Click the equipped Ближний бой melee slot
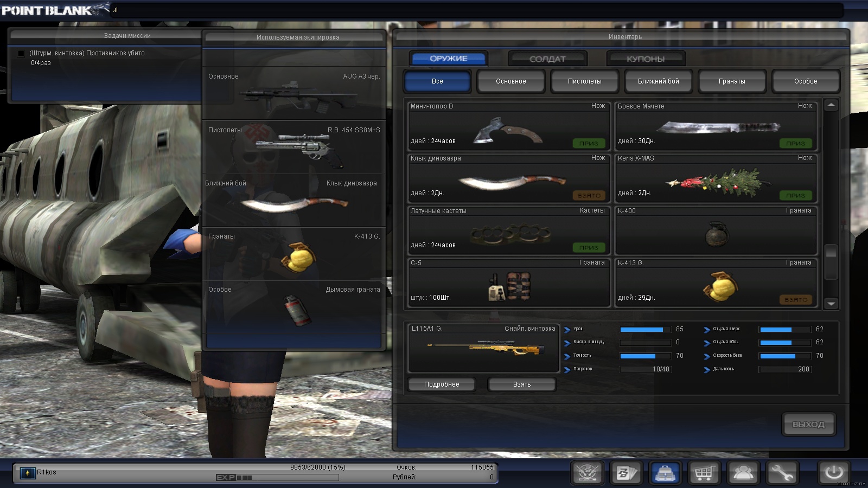Screen dimensions: 868x488 coord(293,200)
